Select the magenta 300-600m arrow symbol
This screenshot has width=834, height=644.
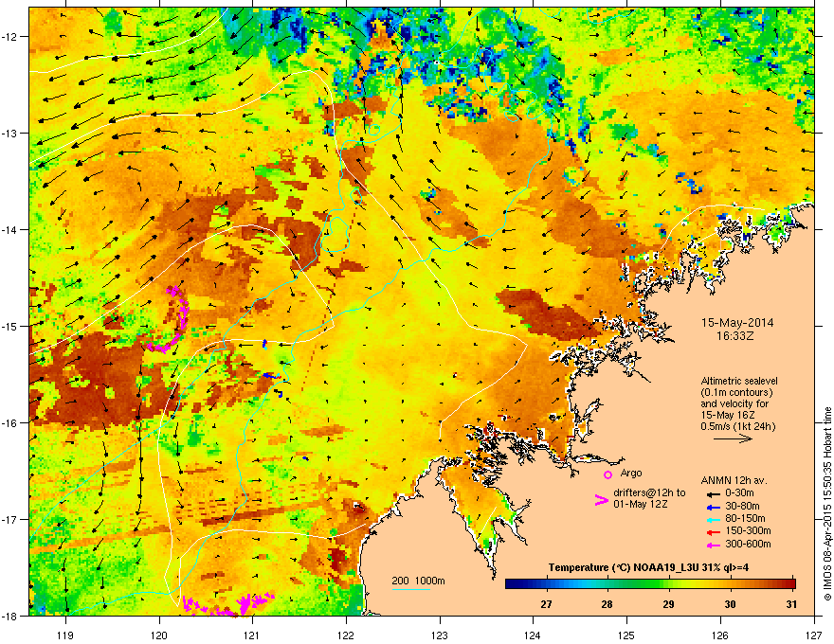(x=714, y=545)
